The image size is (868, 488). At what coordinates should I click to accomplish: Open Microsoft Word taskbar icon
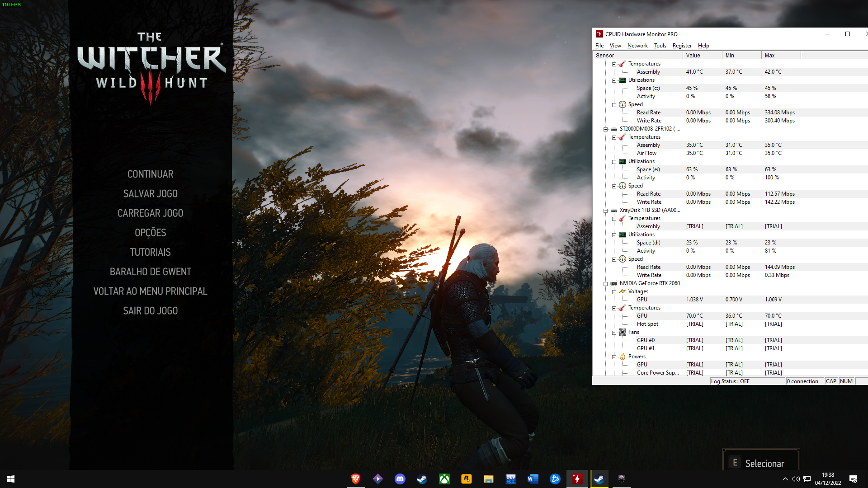(x=533, y=479)
